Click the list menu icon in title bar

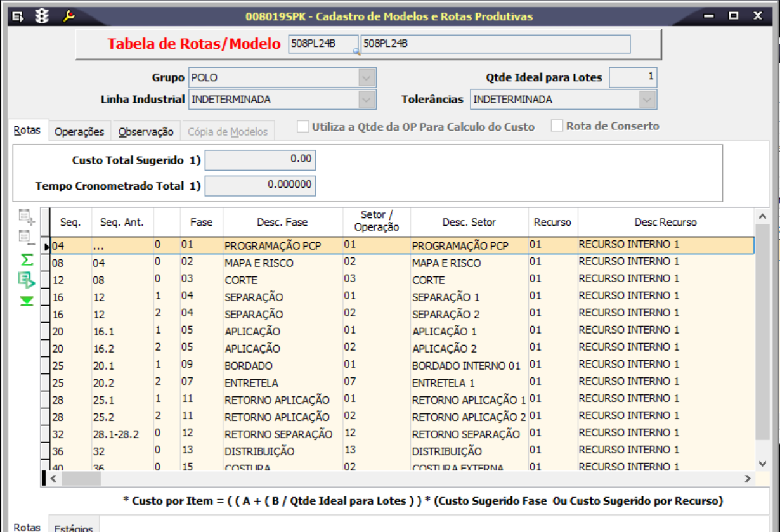18,16
